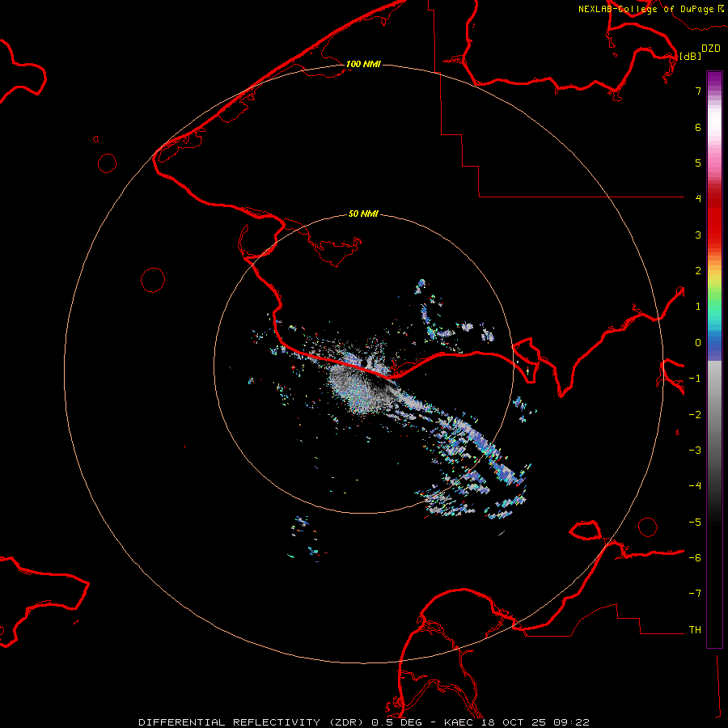Screen dimensions: 728x728
Task: Click the "18 OCT 25" date in caption
Action: click(x=514, y=722)
